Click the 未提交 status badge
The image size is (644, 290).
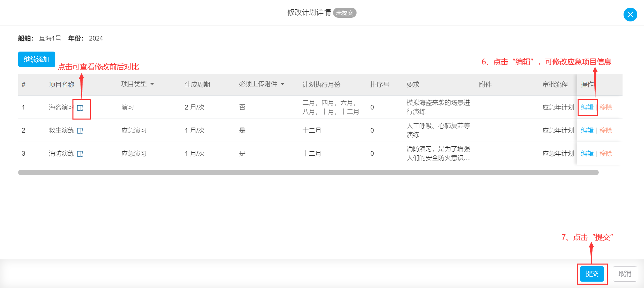[345, 13]
